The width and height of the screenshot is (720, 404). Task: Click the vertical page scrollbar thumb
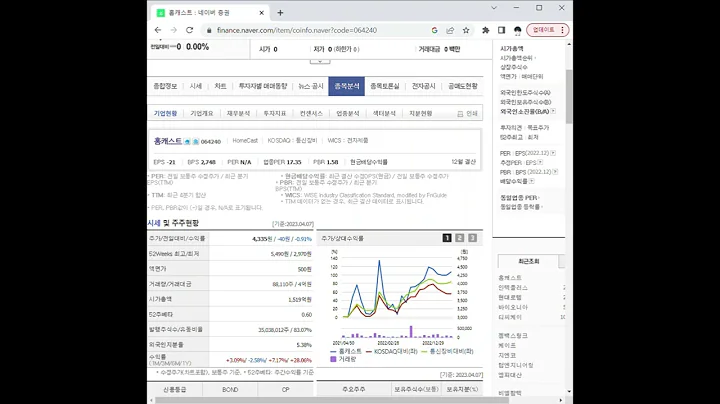(569, 96)
